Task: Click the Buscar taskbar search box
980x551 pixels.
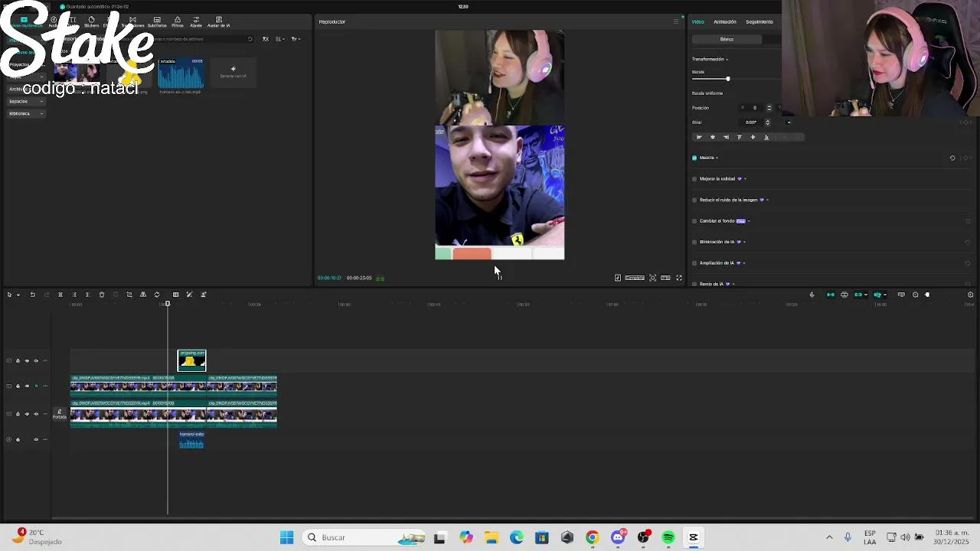Action: [364, 537]
